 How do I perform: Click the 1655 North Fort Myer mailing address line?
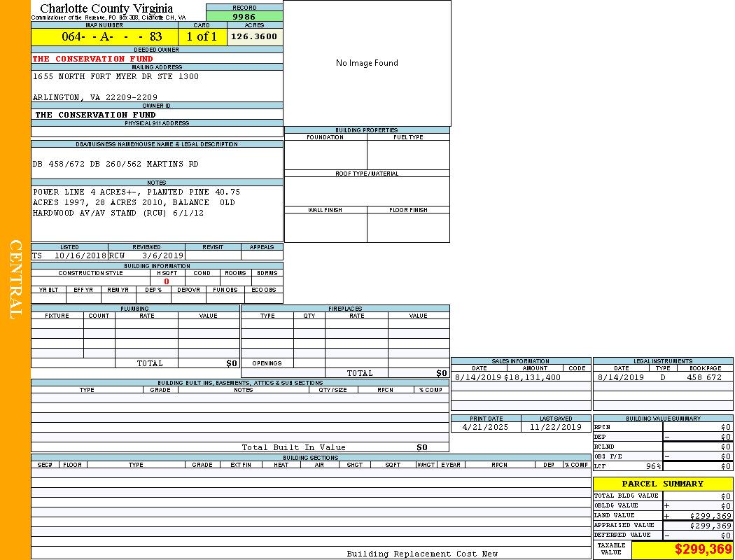point(115,76)
